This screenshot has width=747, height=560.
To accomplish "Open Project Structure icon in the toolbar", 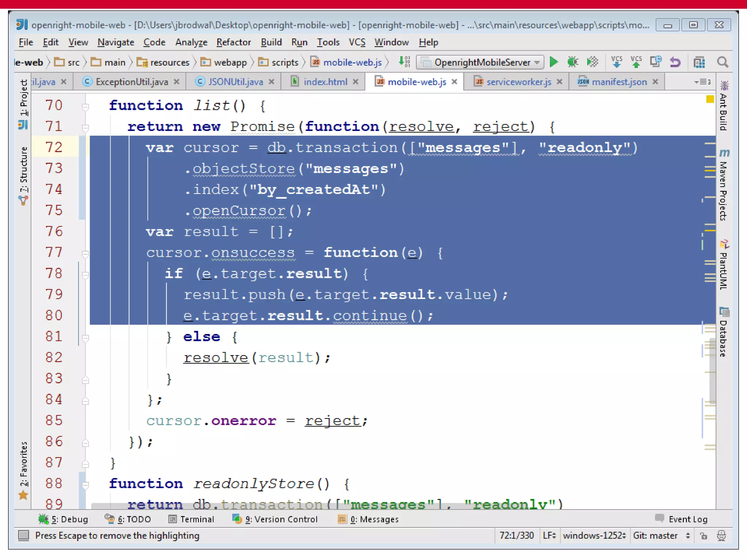I will [x=699, y=62].
